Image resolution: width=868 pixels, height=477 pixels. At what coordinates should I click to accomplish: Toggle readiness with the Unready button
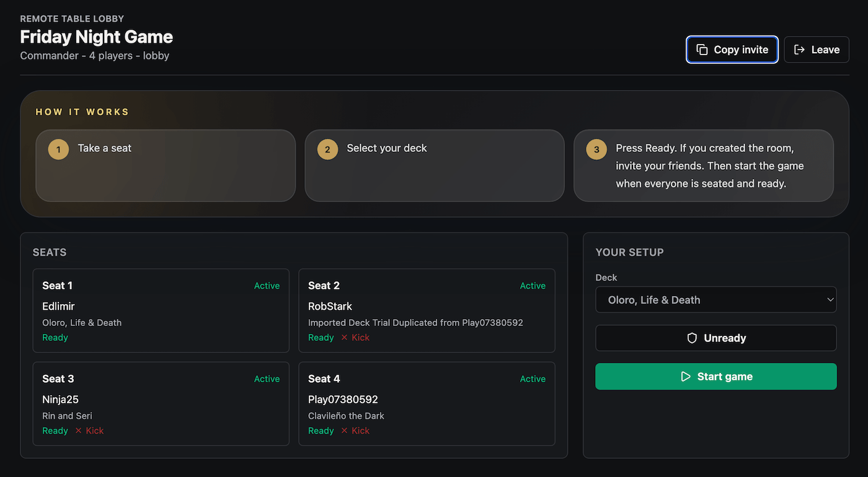coord(716,338)
